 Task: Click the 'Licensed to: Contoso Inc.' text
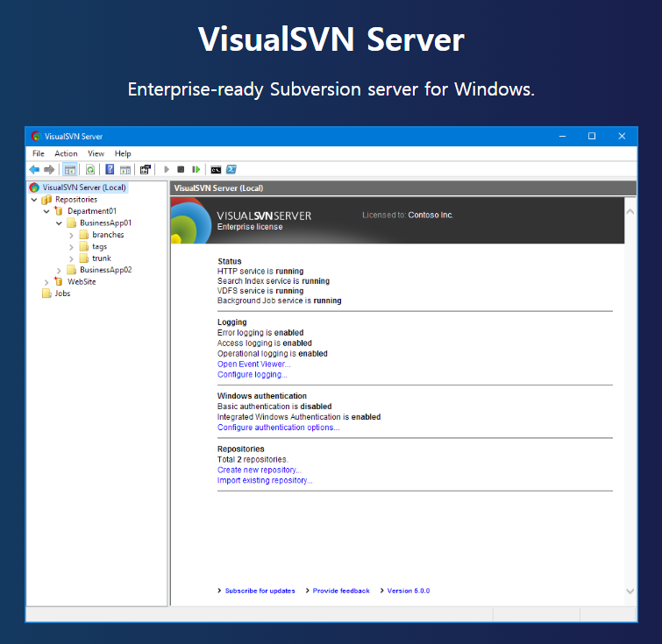(x=408, y=215)
